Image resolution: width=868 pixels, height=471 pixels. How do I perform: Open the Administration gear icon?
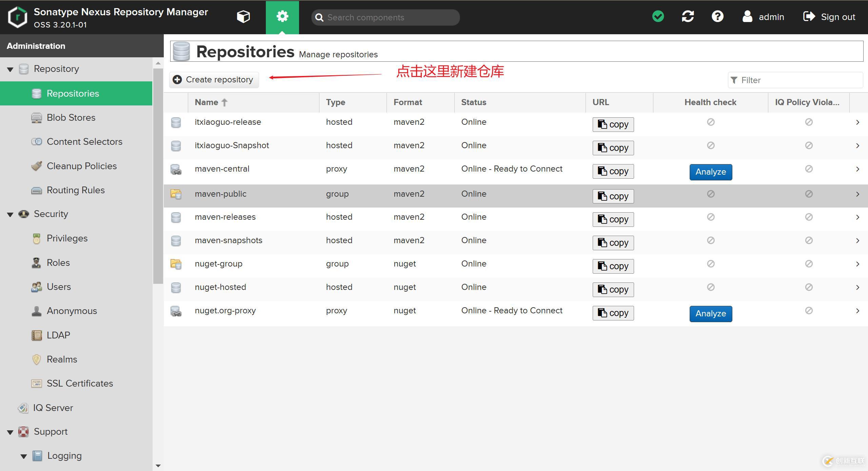282,17
